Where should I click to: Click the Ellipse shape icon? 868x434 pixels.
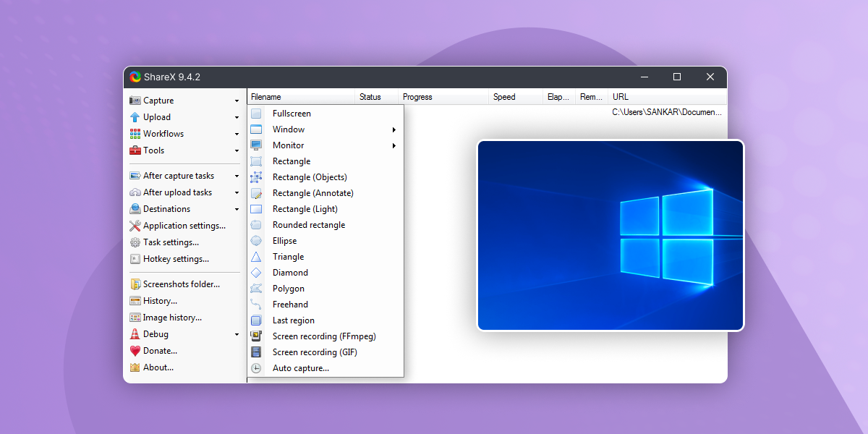256,241
